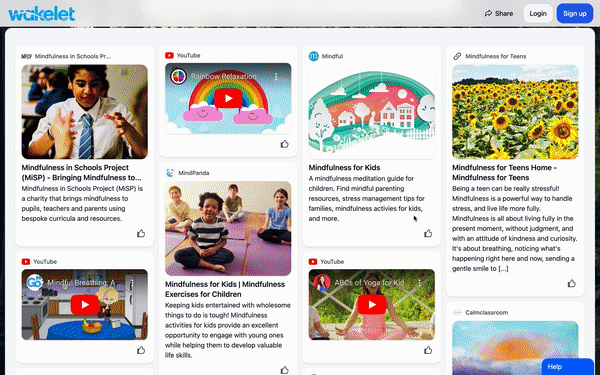The height and width of the screenshot is (375, 600).
Task: Click the 'Mindfulness in Schools Pr...' source label
Action: [x=73, y=56]
